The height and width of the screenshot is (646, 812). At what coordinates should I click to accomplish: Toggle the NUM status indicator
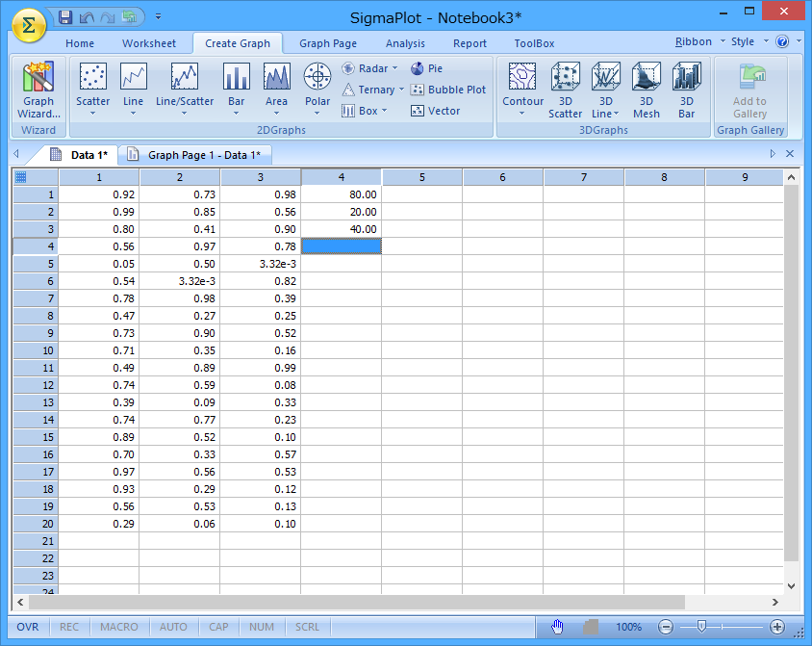point(262,627)
